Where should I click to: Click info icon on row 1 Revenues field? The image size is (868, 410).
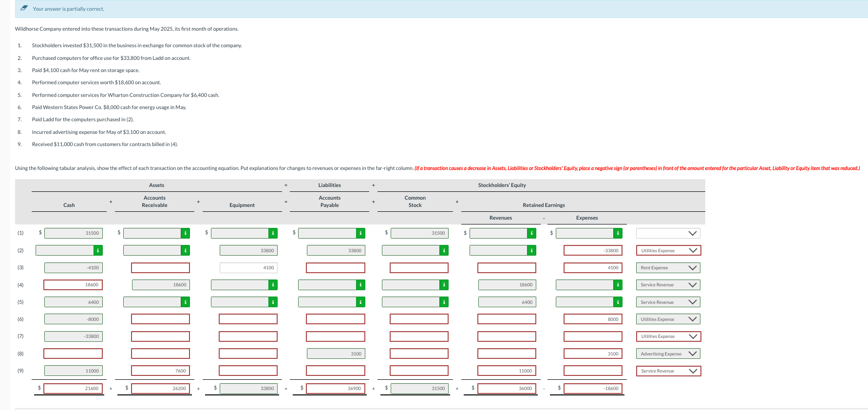click(x=532, y=233)
